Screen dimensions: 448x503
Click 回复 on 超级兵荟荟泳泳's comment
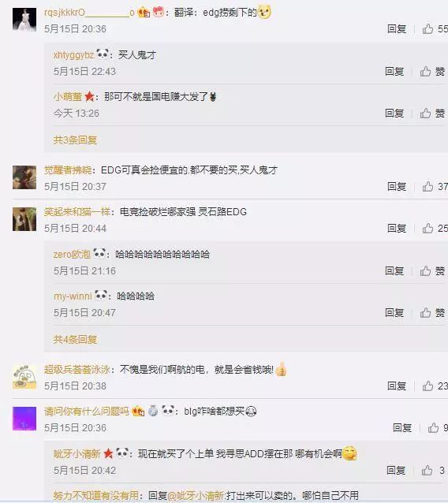(x=397, y=386)
